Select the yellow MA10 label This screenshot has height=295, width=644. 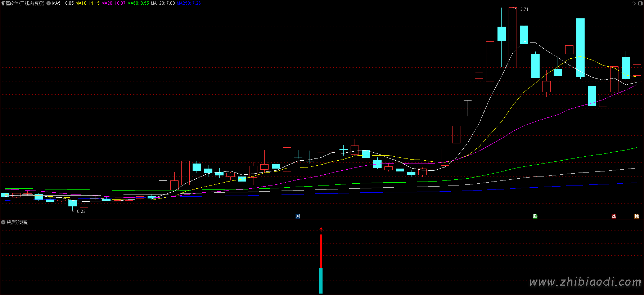(x=87, y=3)
